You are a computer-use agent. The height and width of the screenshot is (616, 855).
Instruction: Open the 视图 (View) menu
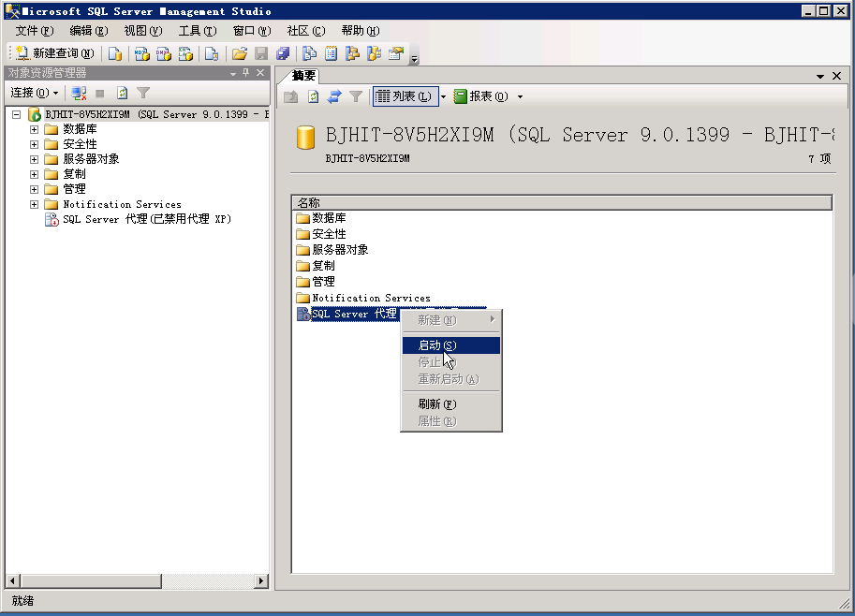tap(143, 31)
